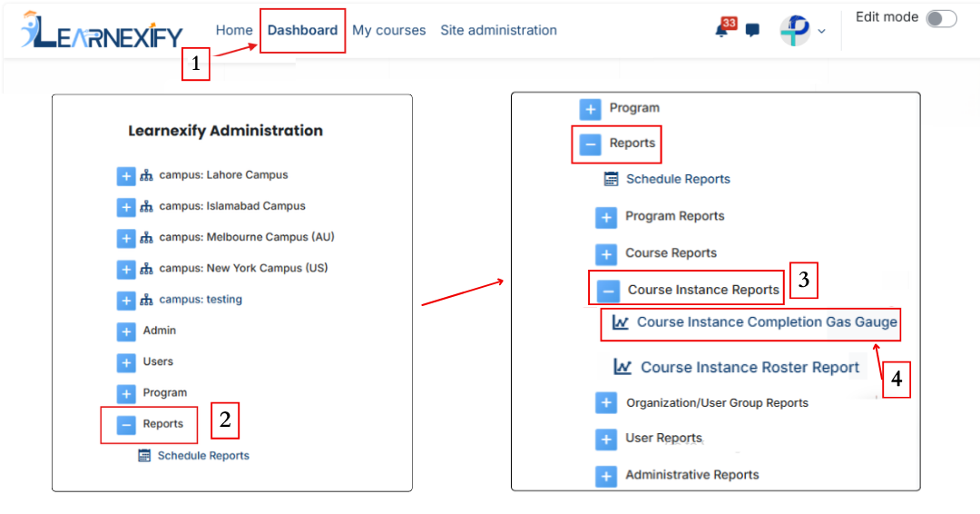
Task: Expand campus: Melbourne Campus (AU) plus button
Action: pos(125,238)
